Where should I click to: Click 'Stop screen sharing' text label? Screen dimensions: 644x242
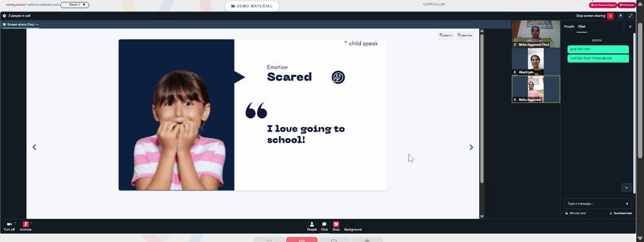[591, 15]
